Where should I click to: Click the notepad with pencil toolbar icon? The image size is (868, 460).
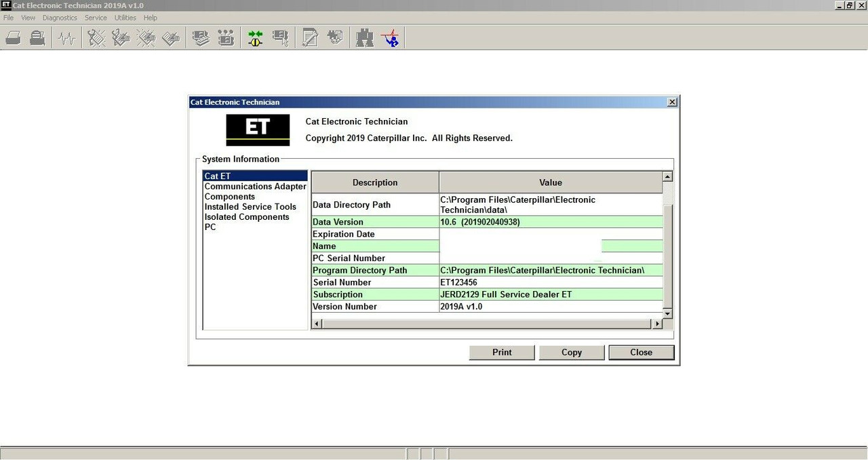tap(310, 38)
